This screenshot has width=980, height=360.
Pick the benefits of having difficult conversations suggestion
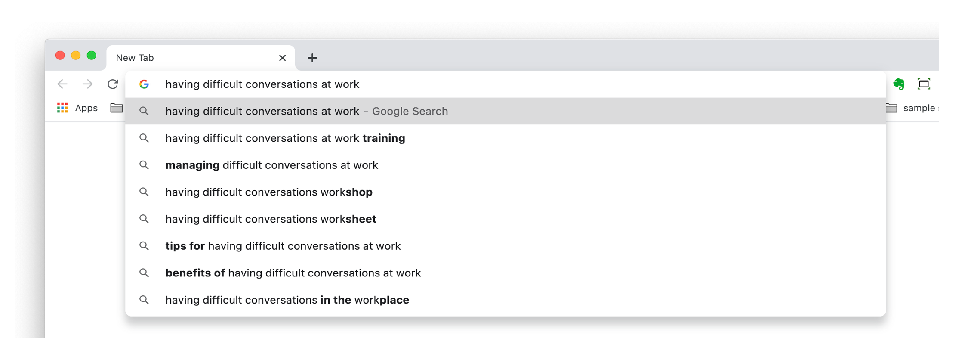[505, 273]
